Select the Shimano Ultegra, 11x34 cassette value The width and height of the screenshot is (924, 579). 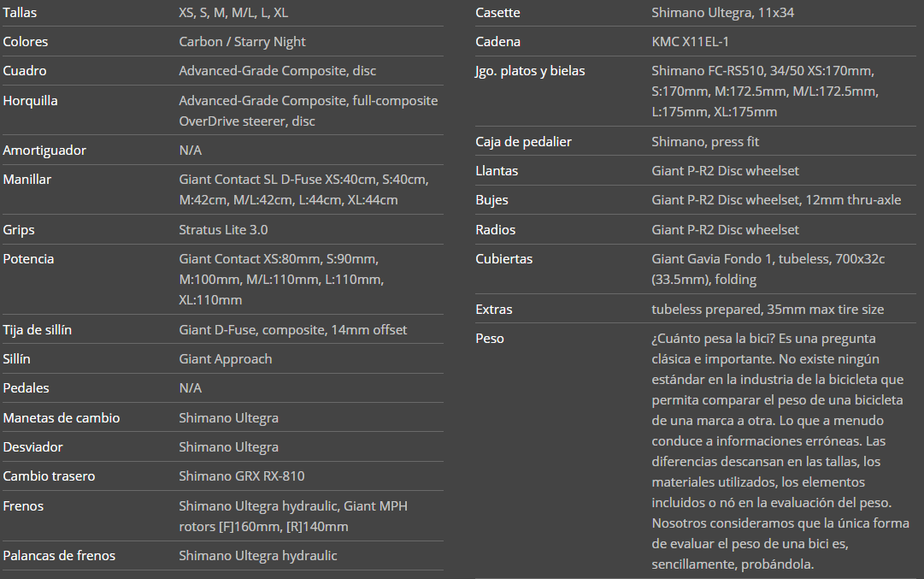723,13
